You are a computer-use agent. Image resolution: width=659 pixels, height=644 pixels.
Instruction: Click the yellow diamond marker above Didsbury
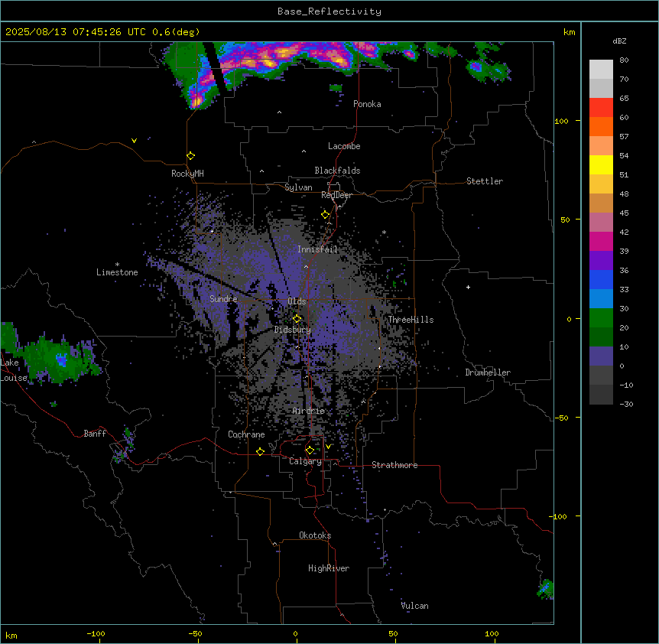297,319
